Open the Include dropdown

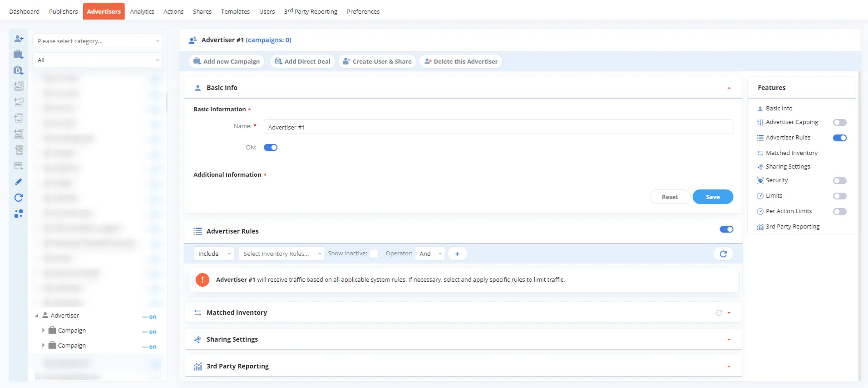[214, 254]
